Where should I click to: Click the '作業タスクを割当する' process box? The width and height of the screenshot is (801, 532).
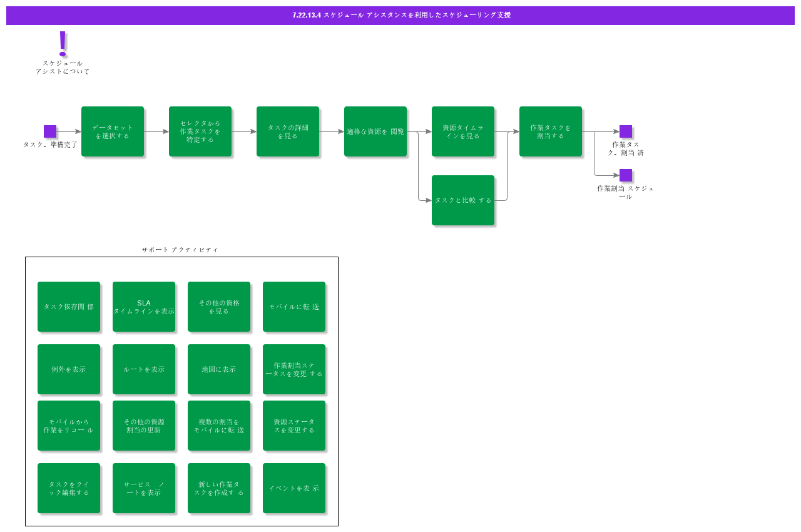click(x=551, y=131)
